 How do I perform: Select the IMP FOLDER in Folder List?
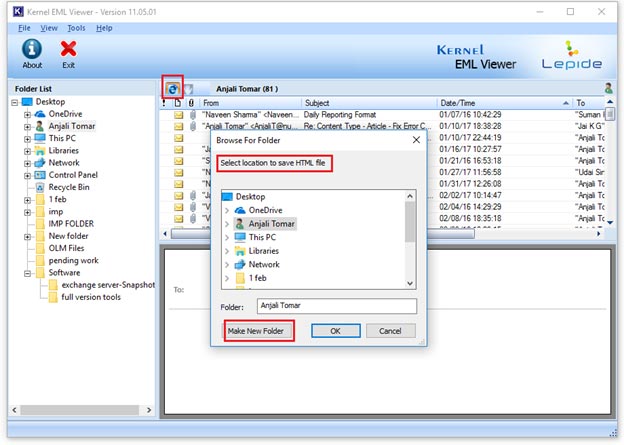click(x=71, y=224)
